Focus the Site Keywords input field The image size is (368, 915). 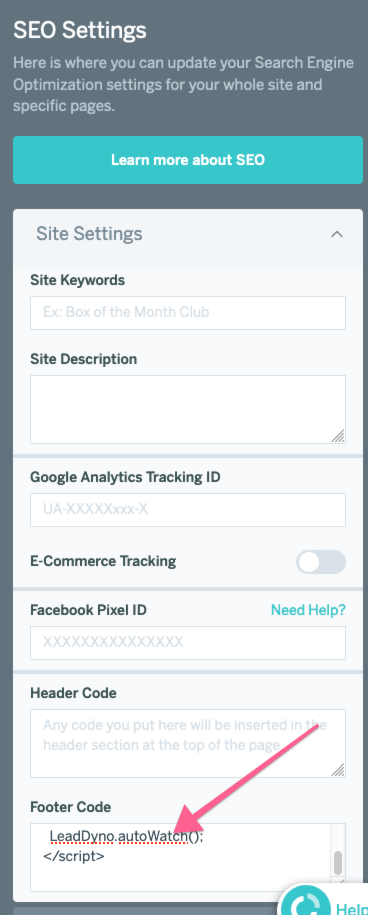click(x=188, y=313)
